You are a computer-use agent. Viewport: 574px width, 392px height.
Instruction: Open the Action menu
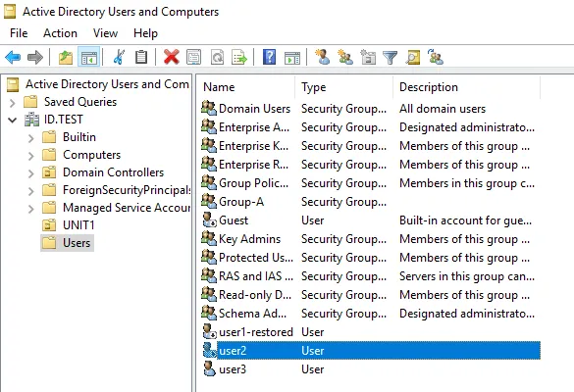pos(60,33)
